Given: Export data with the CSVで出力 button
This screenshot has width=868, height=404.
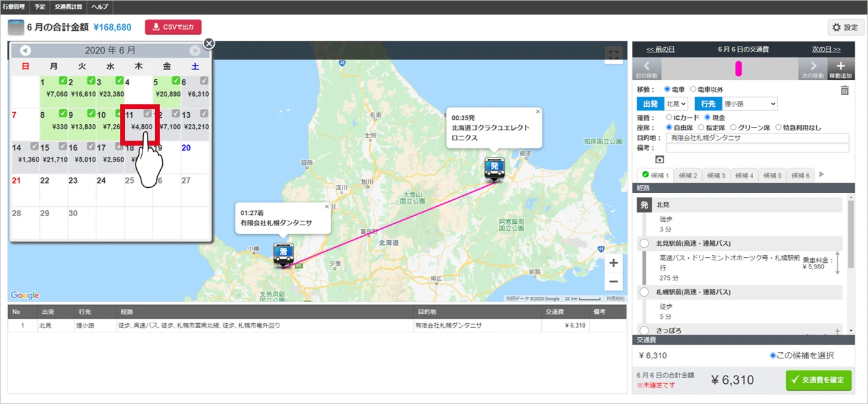Looking at the screenshot, I should pyautogui.click(x=173, y=27).
